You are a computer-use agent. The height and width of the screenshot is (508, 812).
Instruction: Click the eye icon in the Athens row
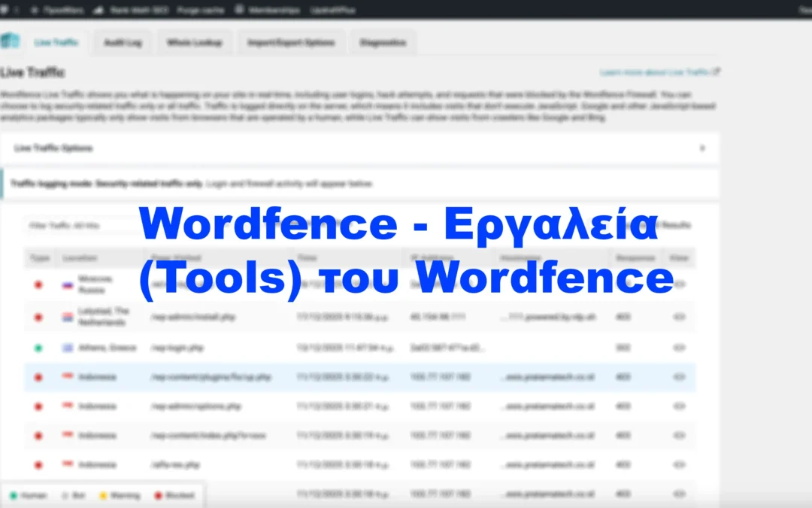(679, 348)
